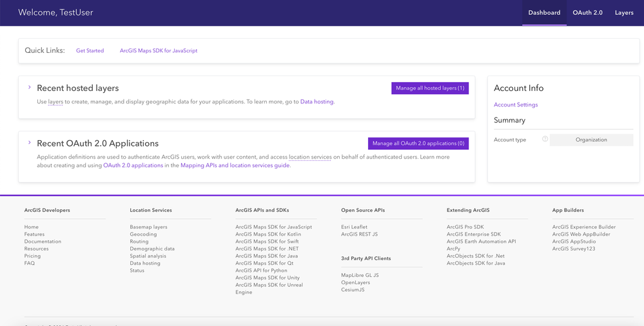Open ArcGIS Maps SDK for JavaScript quick link
Viewport: 644px width, 326px height.
pyautogui.click(x=159, y=50)
